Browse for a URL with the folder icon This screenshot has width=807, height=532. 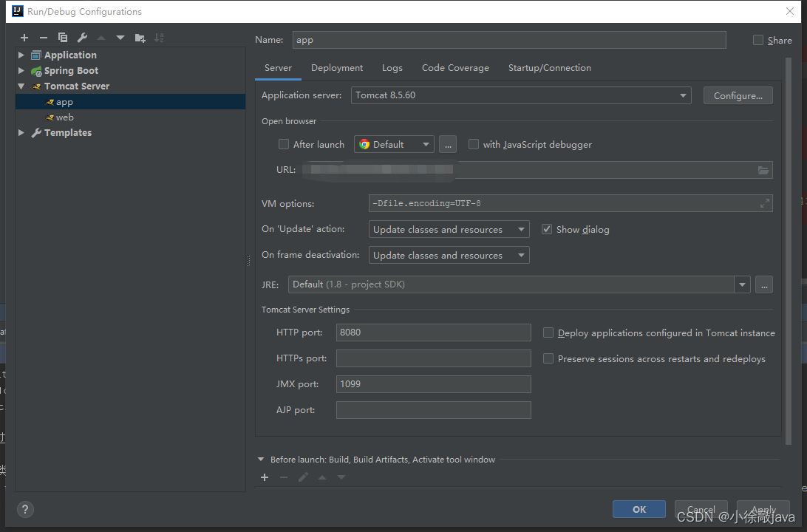(763, 169)
